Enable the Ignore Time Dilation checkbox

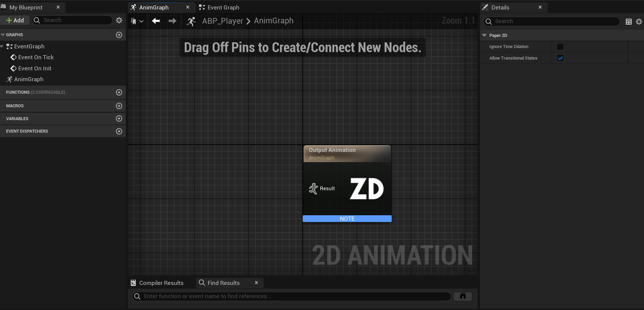[560, 47]
